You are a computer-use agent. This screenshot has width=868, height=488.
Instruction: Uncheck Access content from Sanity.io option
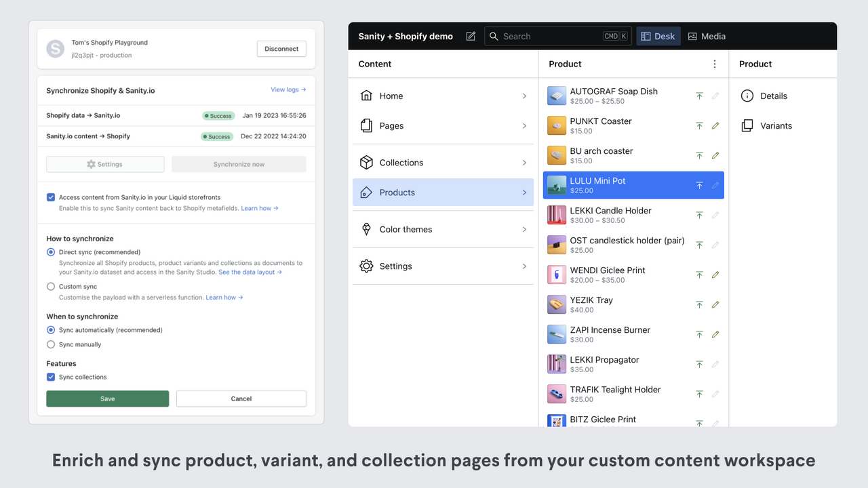(51, 197)
